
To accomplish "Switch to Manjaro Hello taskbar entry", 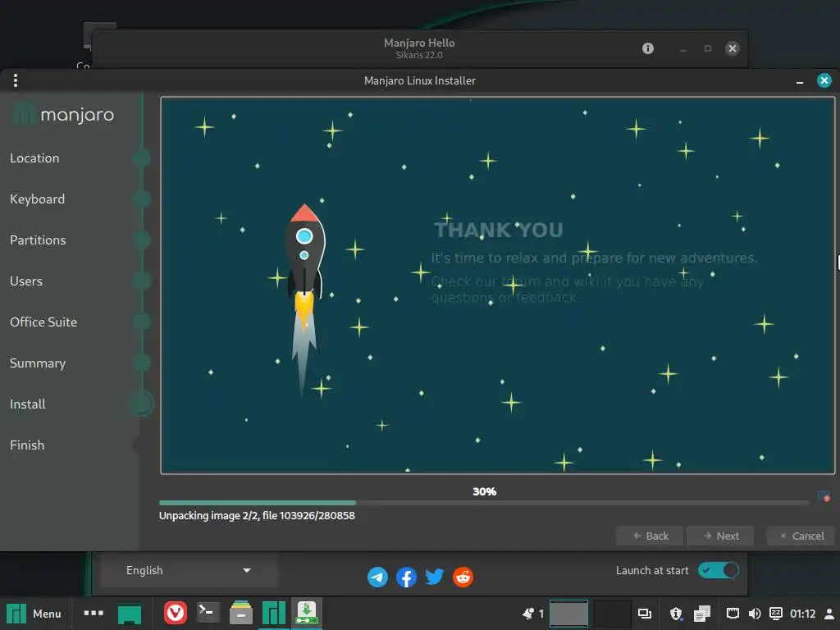I will [x=274, y=614].
